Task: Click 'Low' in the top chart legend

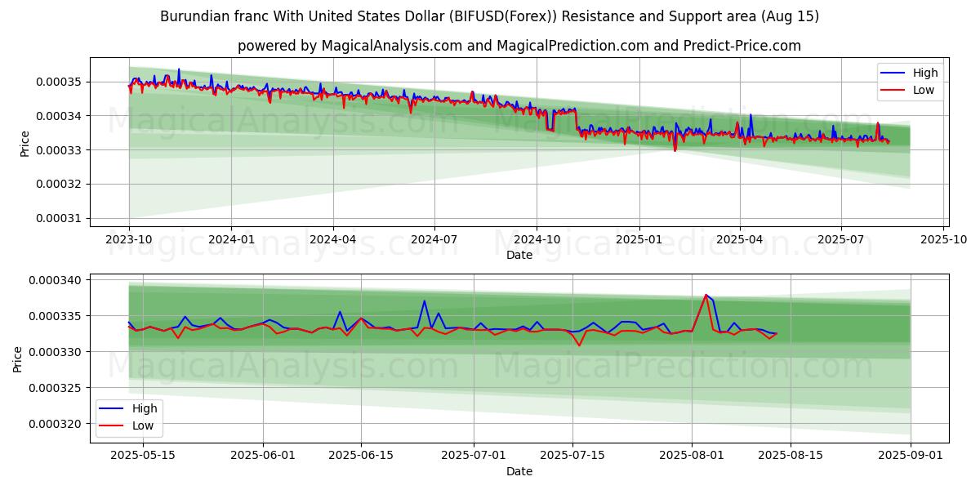Action: 924,90
